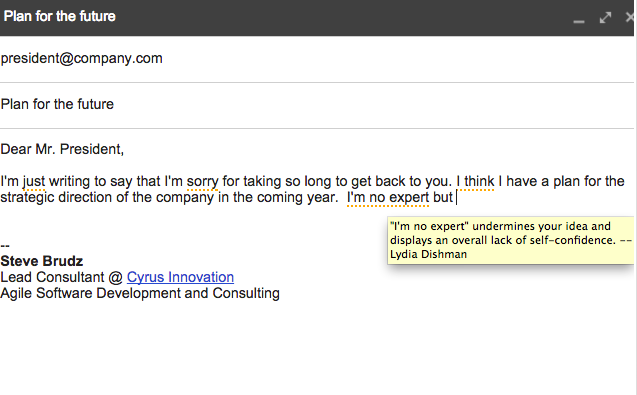The image size is (637, 395).
Task: Click the yellow Lydia Dishman tooltip
Action: (x=511, y=240)
